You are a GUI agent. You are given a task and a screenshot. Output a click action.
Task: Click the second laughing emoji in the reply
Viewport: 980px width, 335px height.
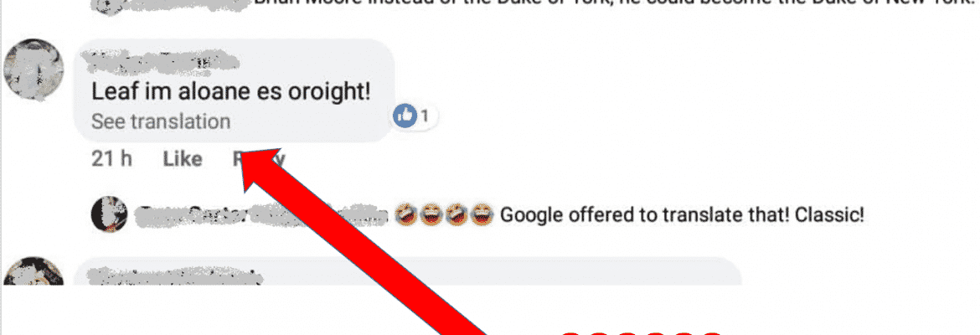pyautogui.click(x=431, y=215)
